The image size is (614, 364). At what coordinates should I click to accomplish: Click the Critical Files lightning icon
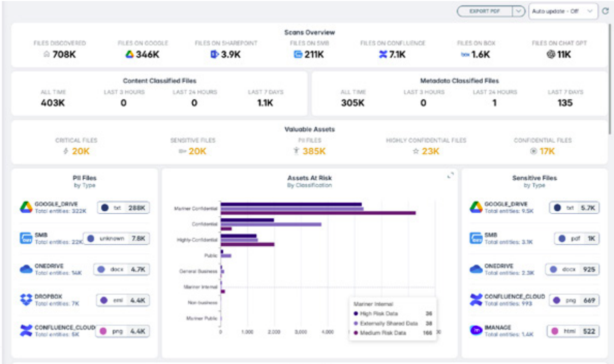66,151
